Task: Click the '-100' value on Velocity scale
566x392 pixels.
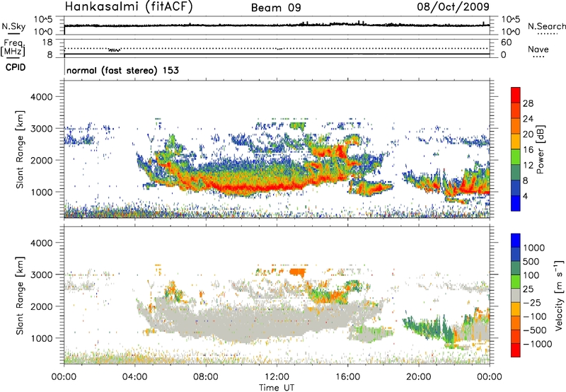Action: [535, 316]
